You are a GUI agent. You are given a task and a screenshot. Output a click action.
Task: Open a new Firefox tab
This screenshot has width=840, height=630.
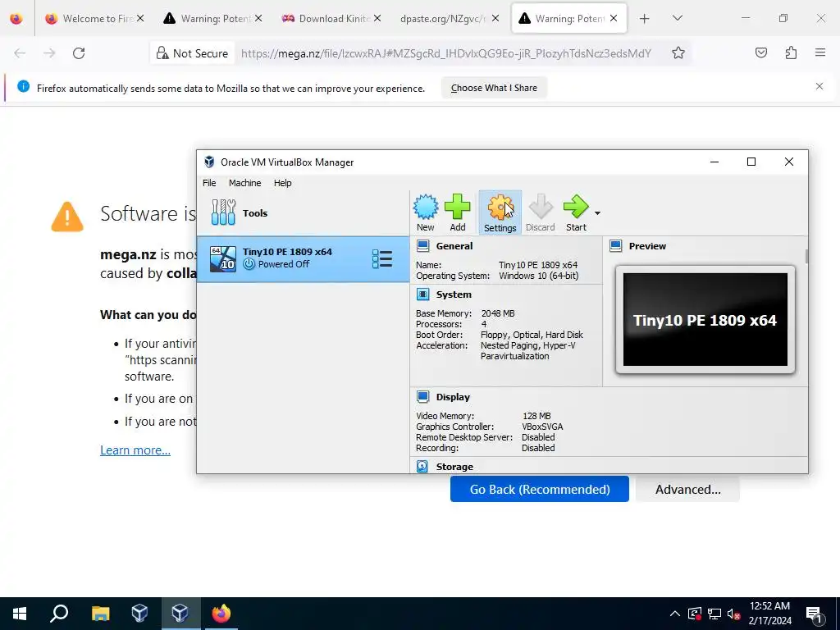[x=645, y=18]
